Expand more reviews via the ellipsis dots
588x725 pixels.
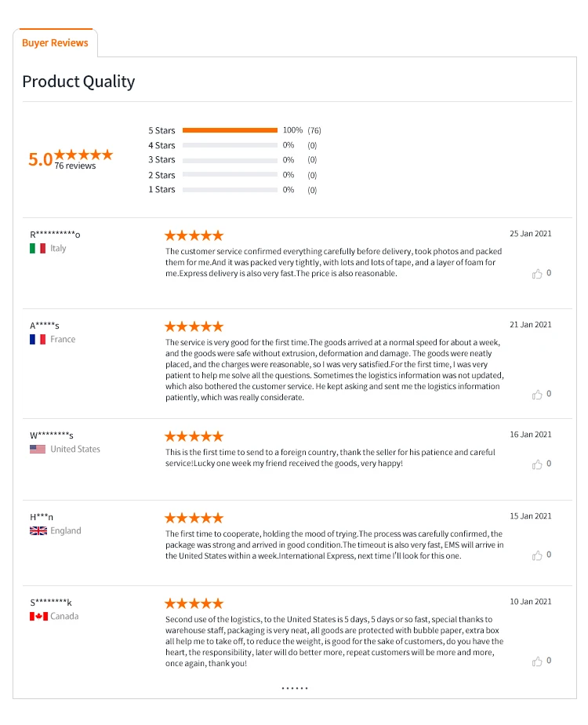tap(295, 688)
